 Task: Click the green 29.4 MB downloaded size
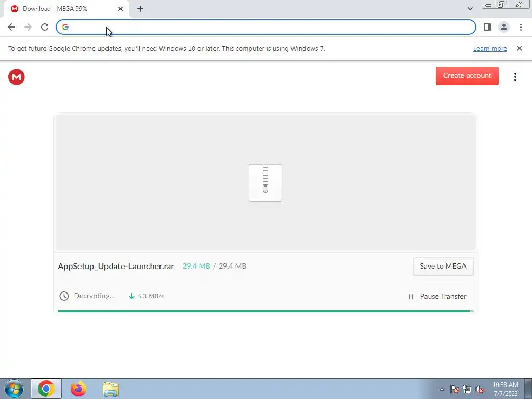point(196,267)
